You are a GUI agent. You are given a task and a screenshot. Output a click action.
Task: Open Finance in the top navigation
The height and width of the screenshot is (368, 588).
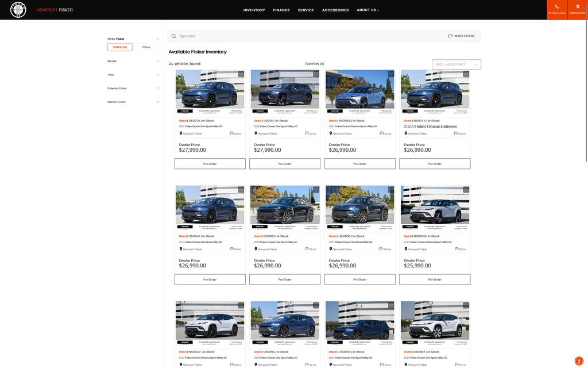coord(281,10)
